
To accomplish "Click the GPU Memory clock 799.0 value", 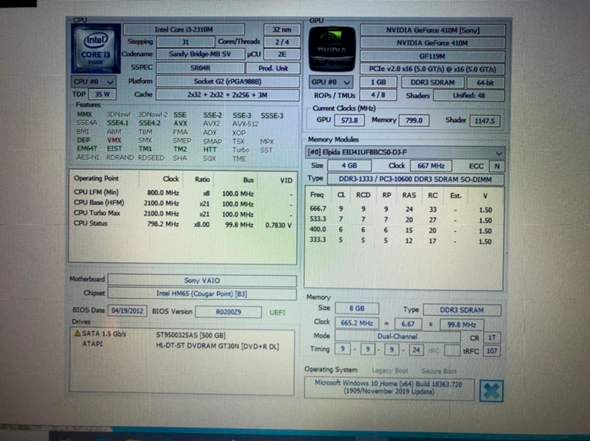I will 414,120.
